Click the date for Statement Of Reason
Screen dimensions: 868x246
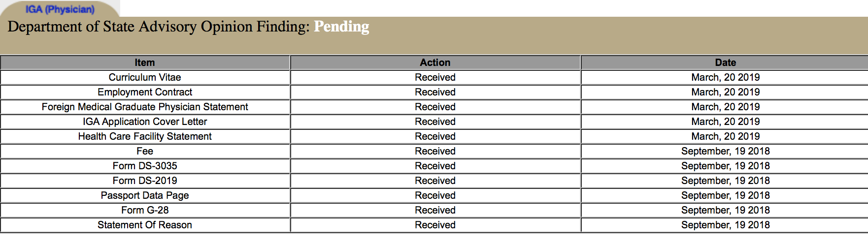click(x=725, y=225)
